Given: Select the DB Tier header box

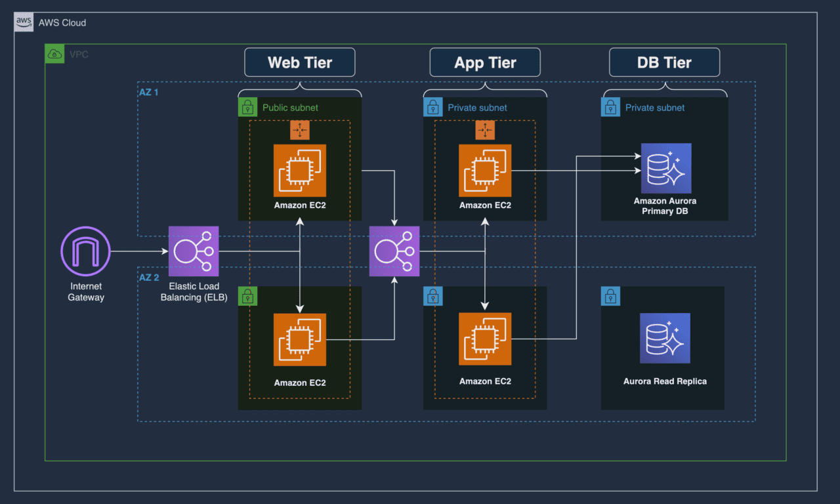Looking at the screenshot, I should (x=664, y=63).
